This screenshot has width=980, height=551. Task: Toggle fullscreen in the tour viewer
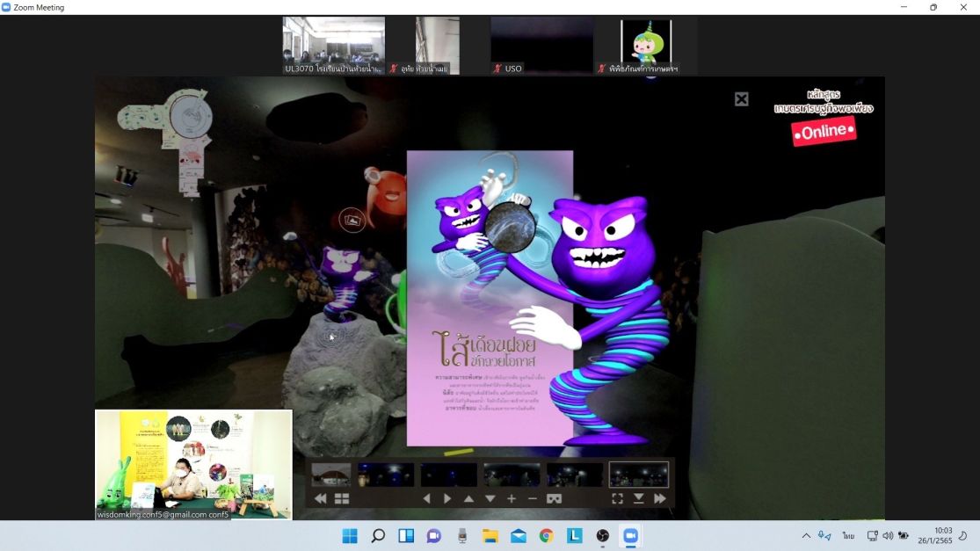click(x=617, y=498)
